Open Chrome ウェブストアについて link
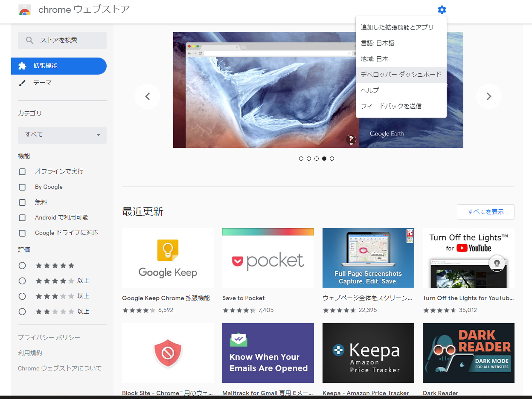Image resolution: width=532 pixels, height=399 pixels. click(60, 368)
